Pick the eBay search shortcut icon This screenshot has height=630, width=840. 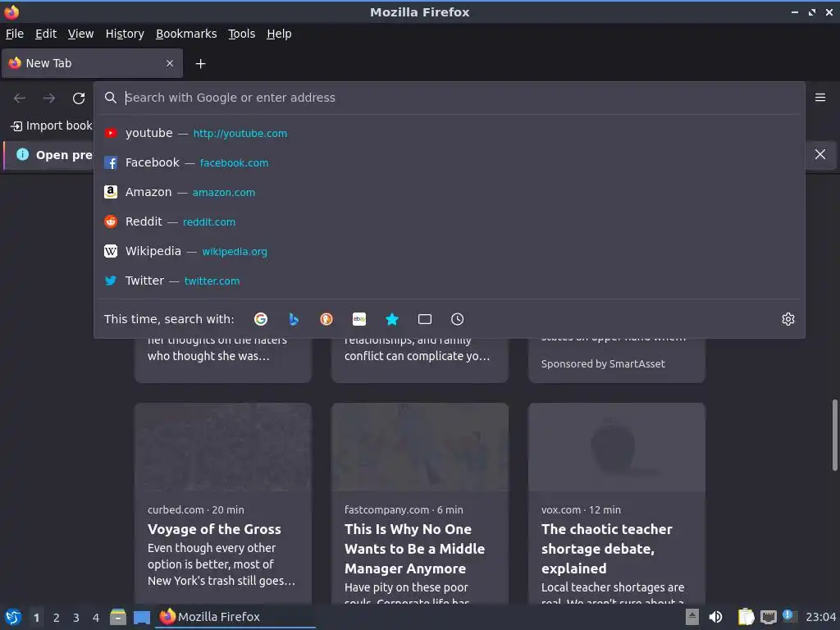pos(359,319)
